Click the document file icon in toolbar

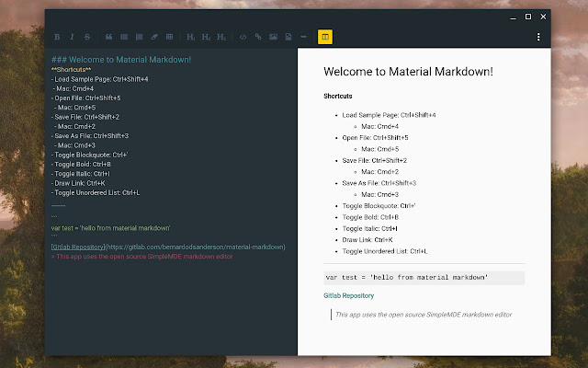pyautogui.click(x=288, y=37)
